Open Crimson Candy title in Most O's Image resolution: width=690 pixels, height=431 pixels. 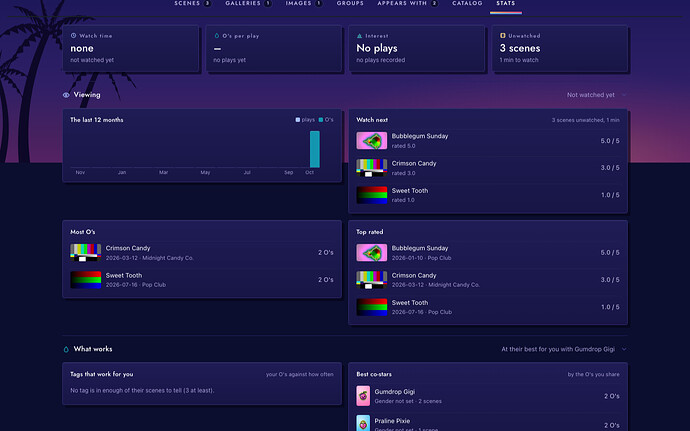128,248
